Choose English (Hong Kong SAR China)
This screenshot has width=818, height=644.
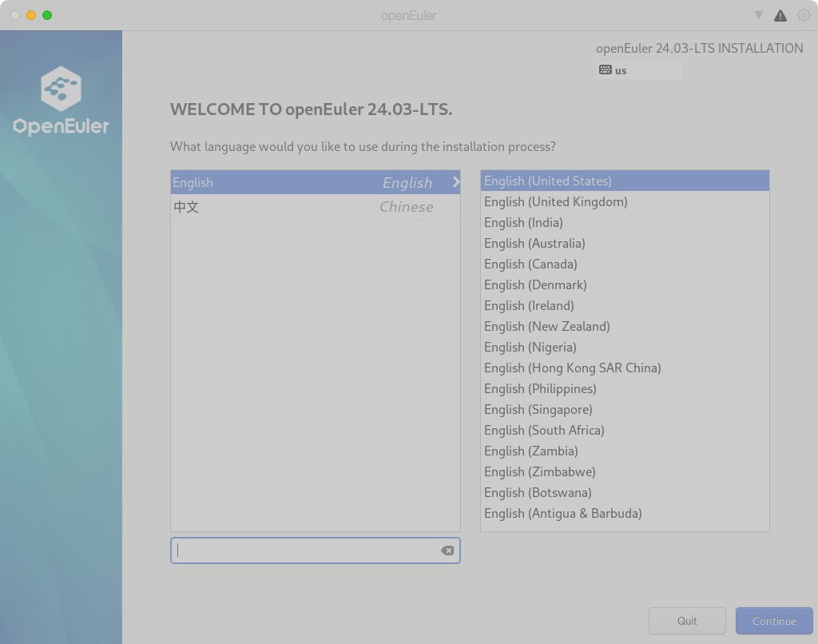(x=572, y=368)
